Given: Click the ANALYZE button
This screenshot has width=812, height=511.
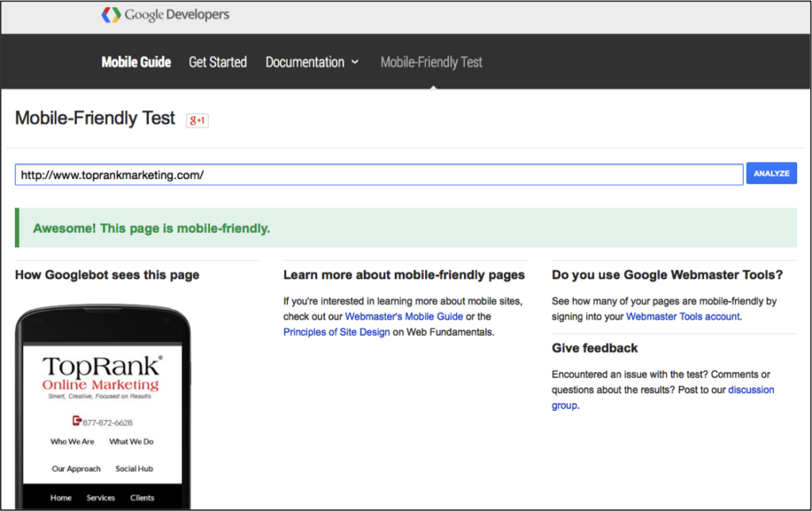Looking at the screenshot, I should pos(772,174).
